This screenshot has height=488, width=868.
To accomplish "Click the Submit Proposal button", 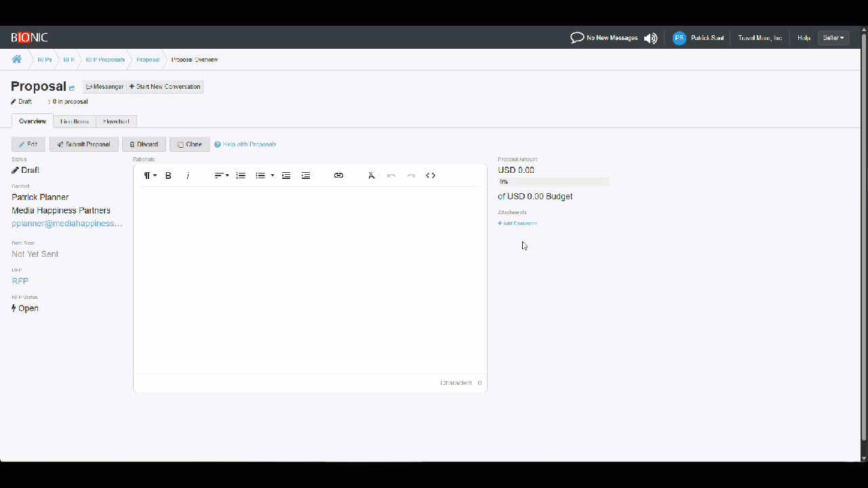I will tap(84, 144).
